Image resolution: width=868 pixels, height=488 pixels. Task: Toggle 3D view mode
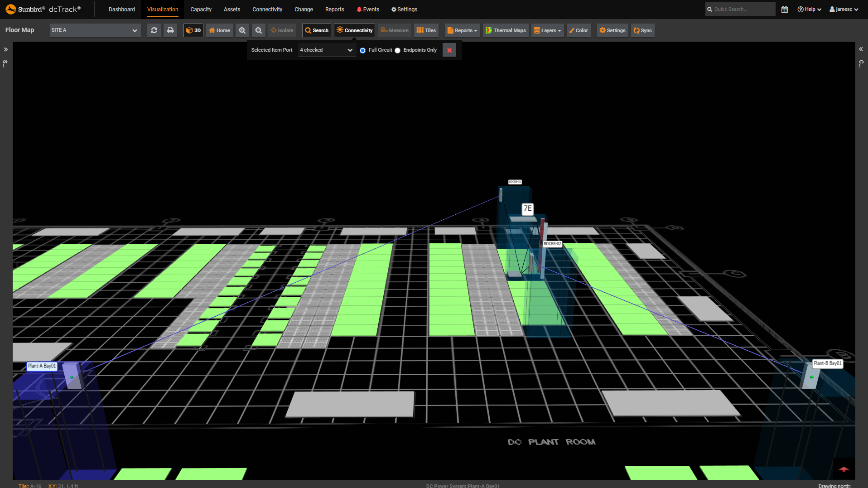tap(193, 30)
